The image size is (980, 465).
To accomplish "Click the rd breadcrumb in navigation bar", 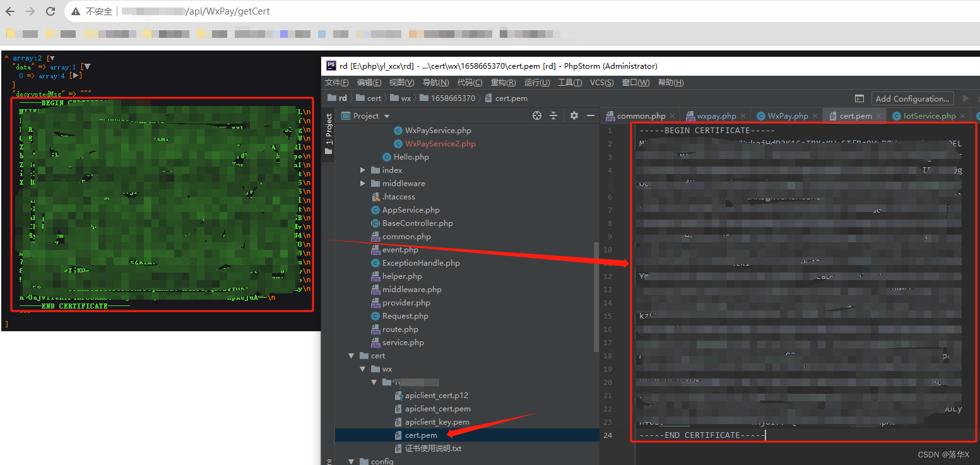I will [x=337, y=98].
